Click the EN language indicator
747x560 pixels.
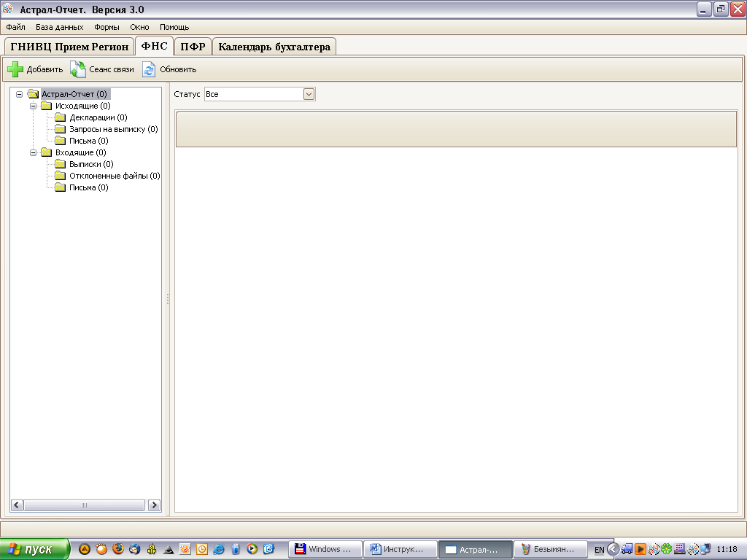pos(600,550)
